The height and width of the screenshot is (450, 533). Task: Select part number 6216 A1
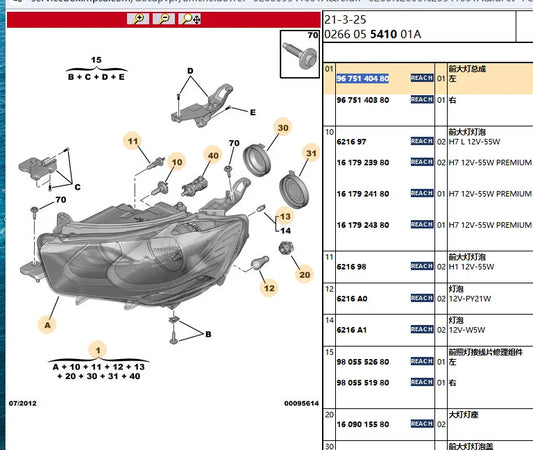[351, 330]
